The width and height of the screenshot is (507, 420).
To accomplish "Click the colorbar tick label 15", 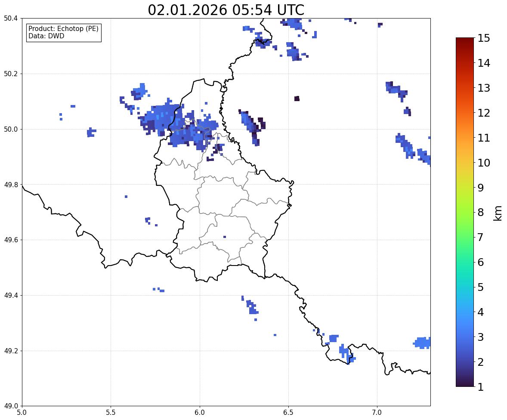I will [x=484, y=38].
